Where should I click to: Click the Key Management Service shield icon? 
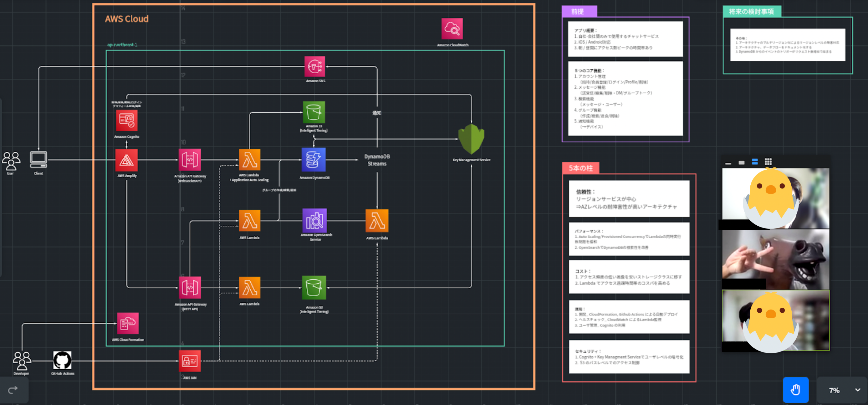[471, 140]
